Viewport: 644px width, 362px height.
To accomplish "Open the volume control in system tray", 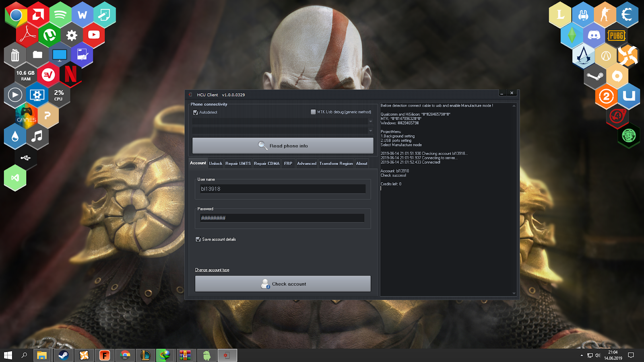I will (x=598, y=355).
